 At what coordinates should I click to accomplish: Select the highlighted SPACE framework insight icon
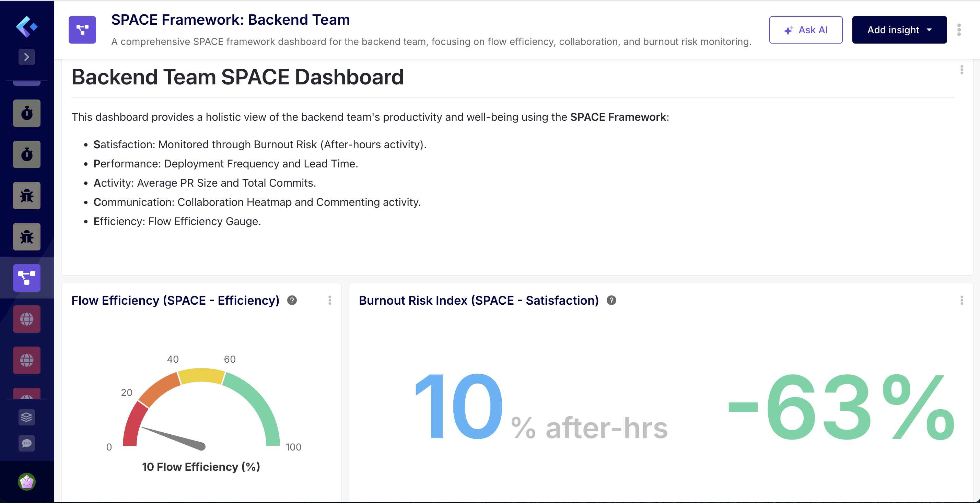(x=27, y=278)
